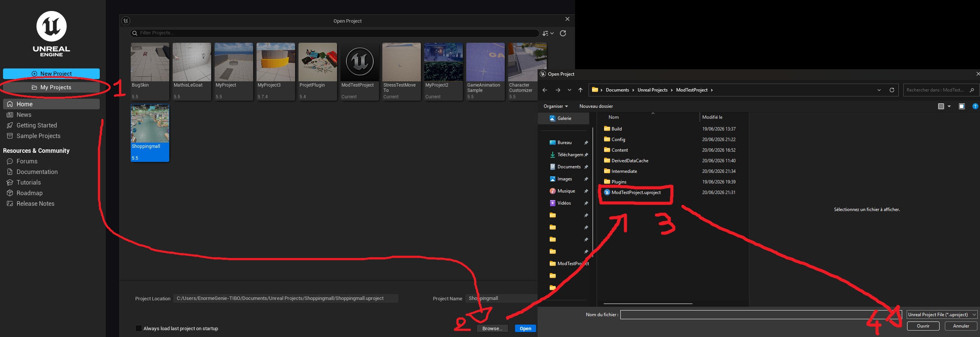Image resolution: width=980 pixels, height=337 pixels.
Task: Select the Shoppingmall project thumbnail
Action: [150, 133]
